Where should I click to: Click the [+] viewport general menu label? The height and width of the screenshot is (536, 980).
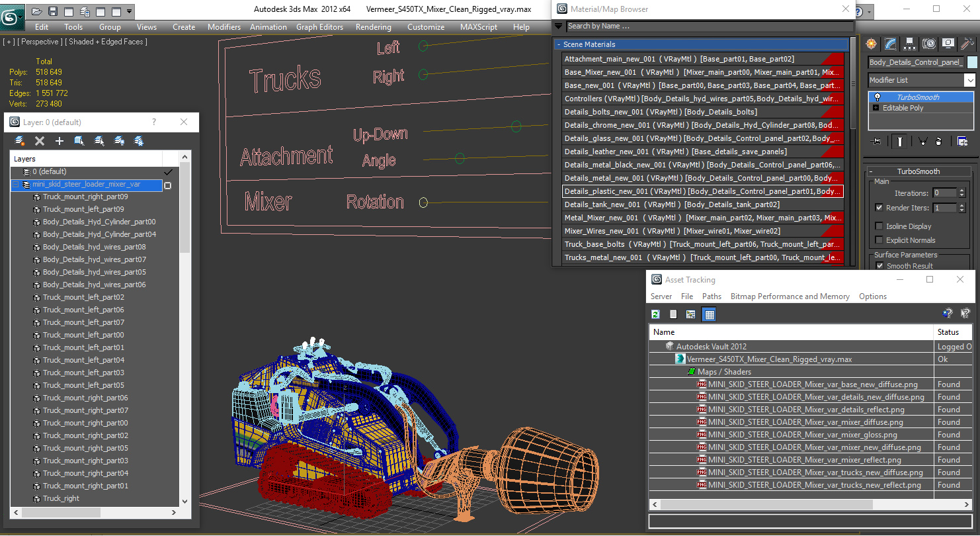click(x=9, y=42)
